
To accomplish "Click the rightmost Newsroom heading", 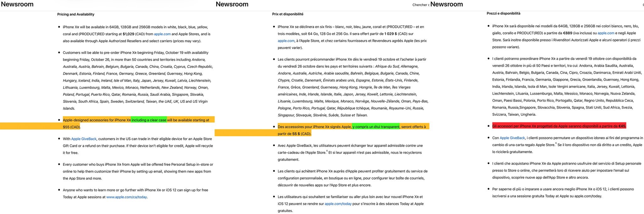I will [447, 4].
